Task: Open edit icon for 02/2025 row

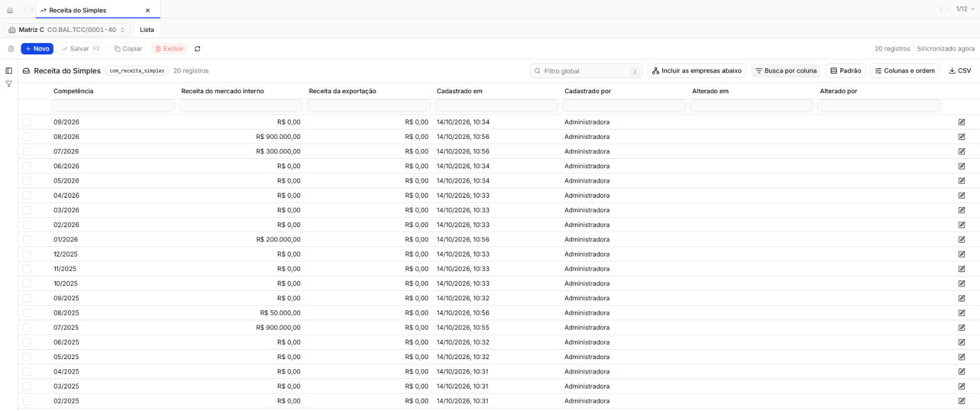Action: (x=961, y=401)
